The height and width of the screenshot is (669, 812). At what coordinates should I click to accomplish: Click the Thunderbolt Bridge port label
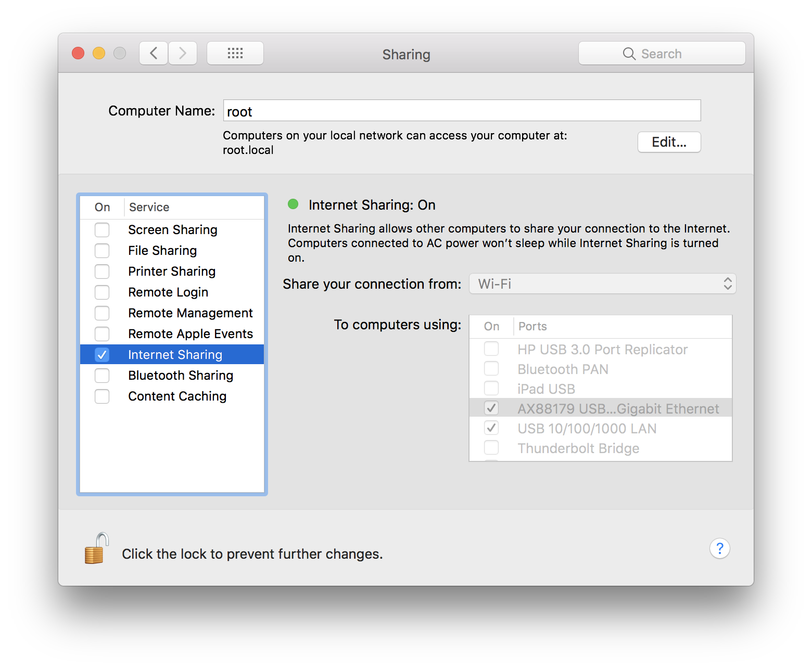(x=578, y=448)
